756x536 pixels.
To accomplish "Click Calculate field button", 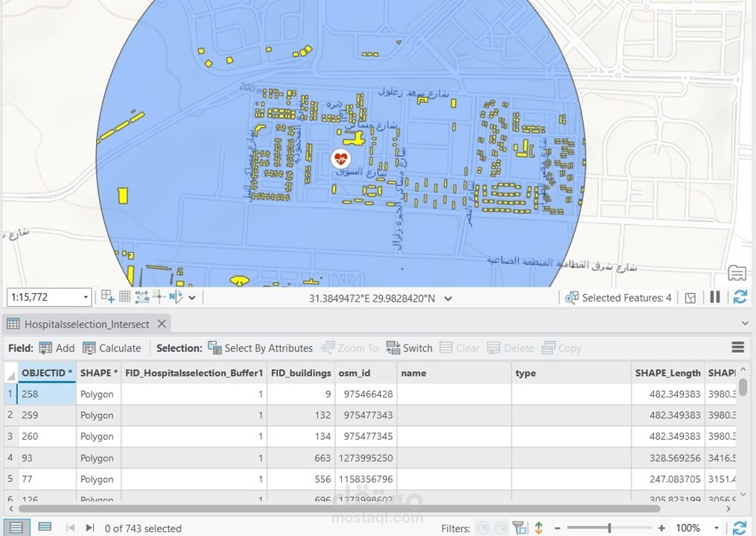I will pyautogui.click(x=112, y=348).
